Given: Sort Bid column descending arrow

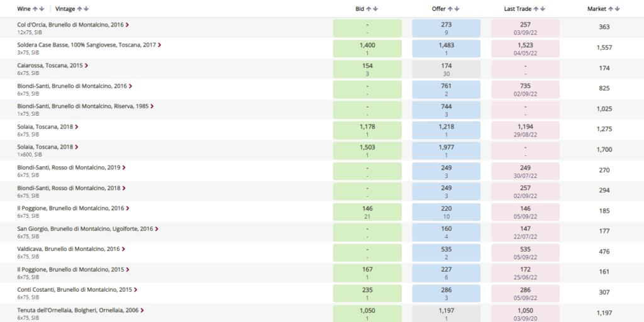Looking at the screenshot, I should click(x=375, y=9).
